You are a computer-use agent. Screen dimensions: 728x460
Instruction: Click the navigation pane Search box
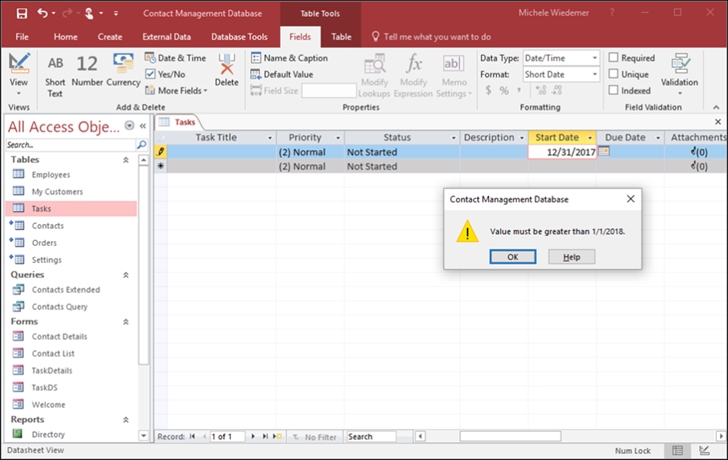71,145
